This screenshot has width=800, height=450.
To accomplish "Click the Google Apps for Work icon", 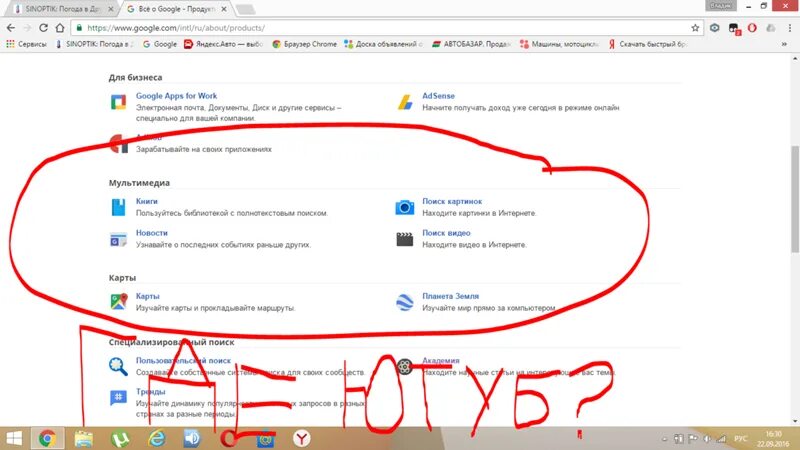I will tap(118, 102).
